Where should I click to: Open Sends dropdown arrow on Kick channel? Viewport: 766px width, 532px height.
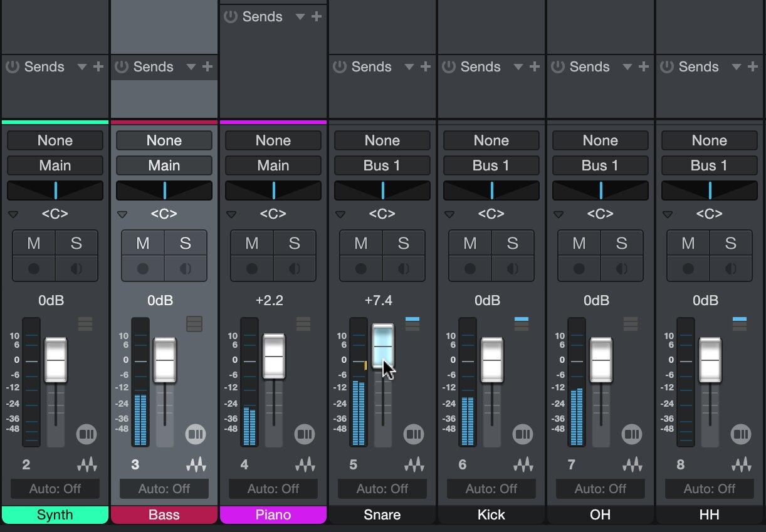[x=518, y=67]
